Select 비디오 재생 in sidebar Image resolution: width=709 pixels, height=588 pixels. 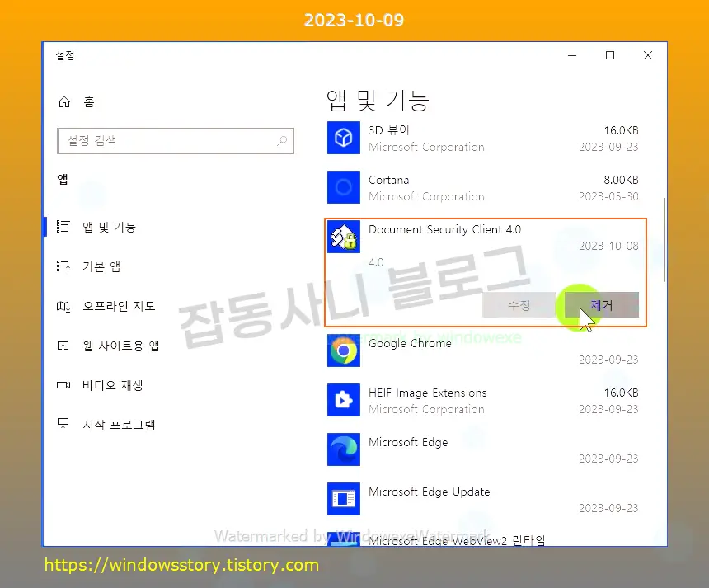click(113, 385)
